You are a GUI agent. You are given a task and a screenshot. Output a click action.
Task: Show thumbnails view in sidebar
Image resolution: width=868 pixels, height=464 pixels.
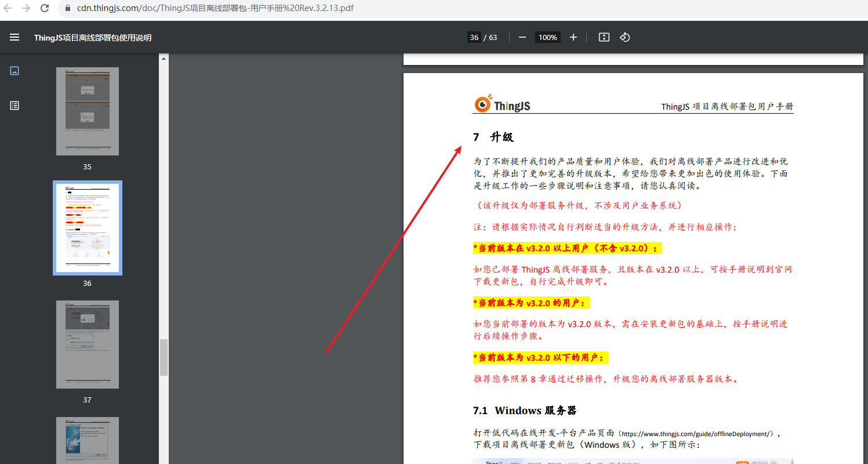tap(14, 71)
